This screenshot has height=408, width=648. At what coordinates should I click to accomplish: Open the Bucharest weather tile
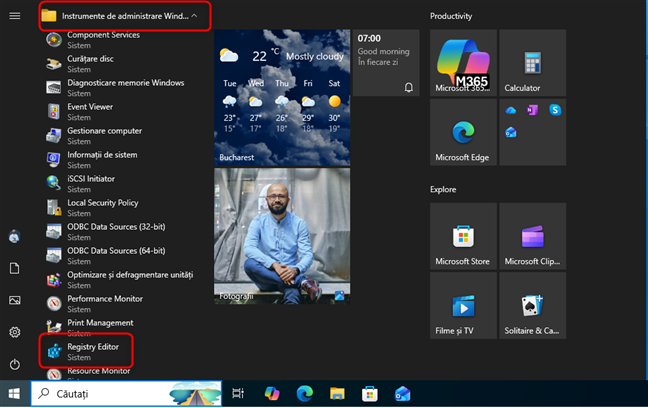click(x=282, y=98)
